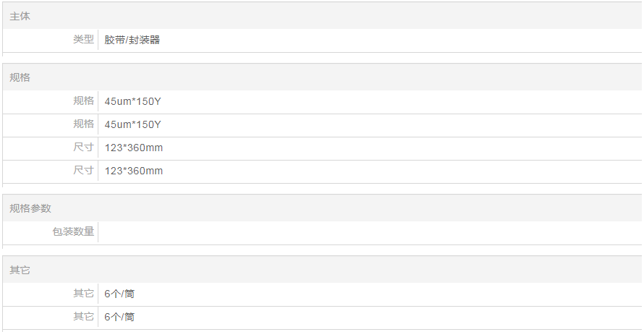Click the first 6个/筒 value
Image resolution: width=644 pixels, height=332 pixels.
click(119, 294)
